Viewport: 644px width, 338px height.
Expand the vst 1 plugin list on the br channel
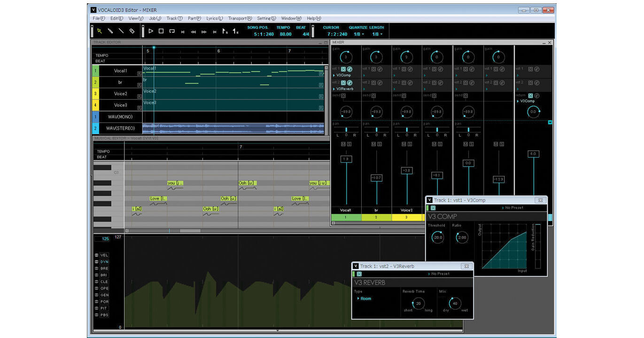(x=364, y=75)
